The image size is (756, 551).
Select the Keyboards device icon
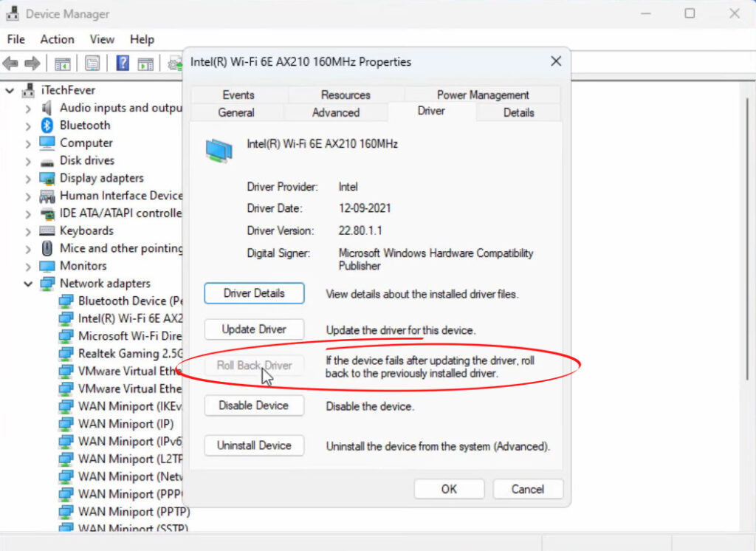tap(46, 230)
